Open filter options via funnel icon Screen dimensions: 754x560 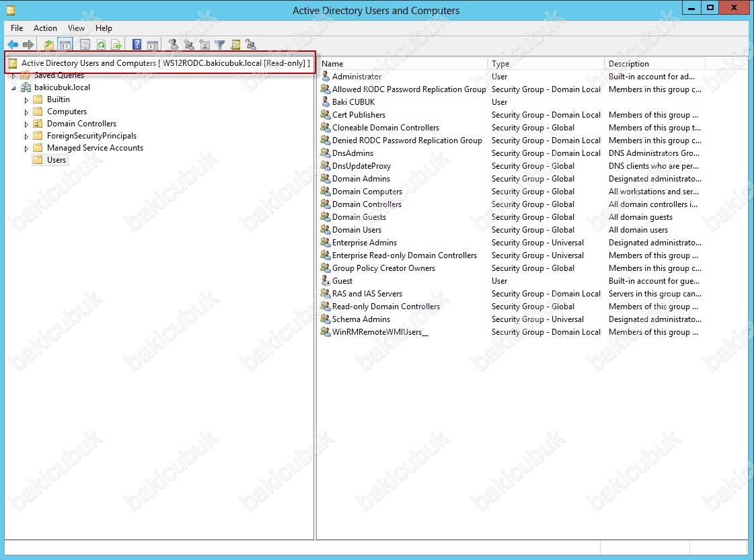pyautogui.click(x=220, y=44)
